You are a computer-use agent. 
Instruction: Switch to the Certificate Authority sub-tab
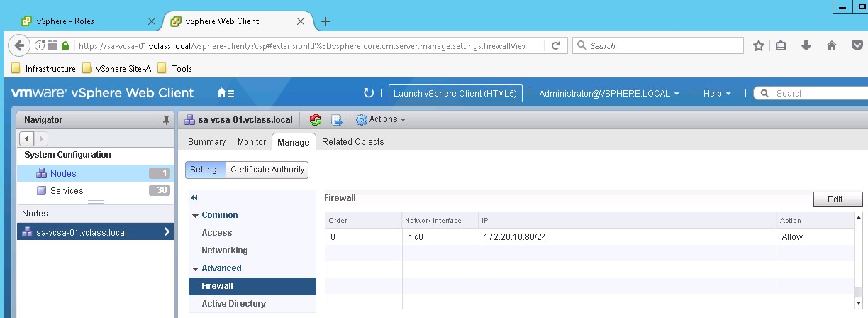pos(267,170)
